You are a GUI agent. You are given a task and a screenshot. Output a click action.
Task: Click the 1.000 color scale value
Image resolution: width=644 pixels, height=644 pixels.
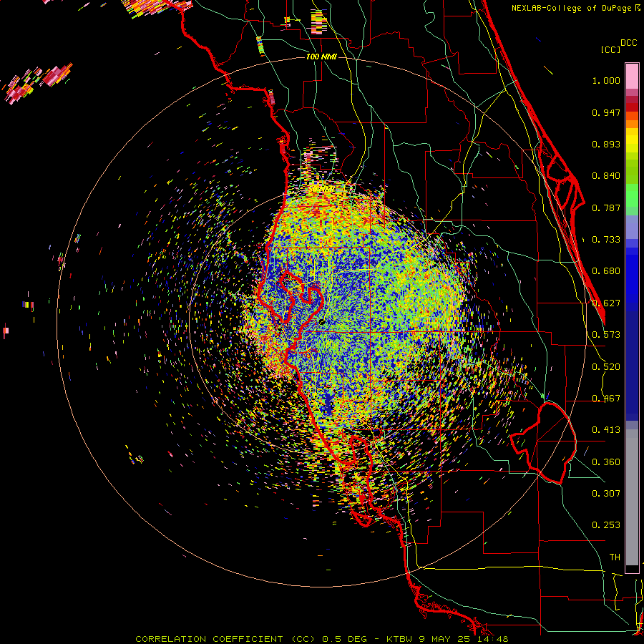point(606,80)
